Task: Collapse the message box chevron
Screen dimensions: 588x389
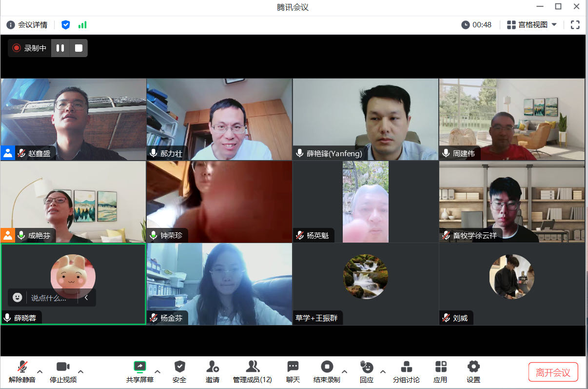Action: click(86, 297)
